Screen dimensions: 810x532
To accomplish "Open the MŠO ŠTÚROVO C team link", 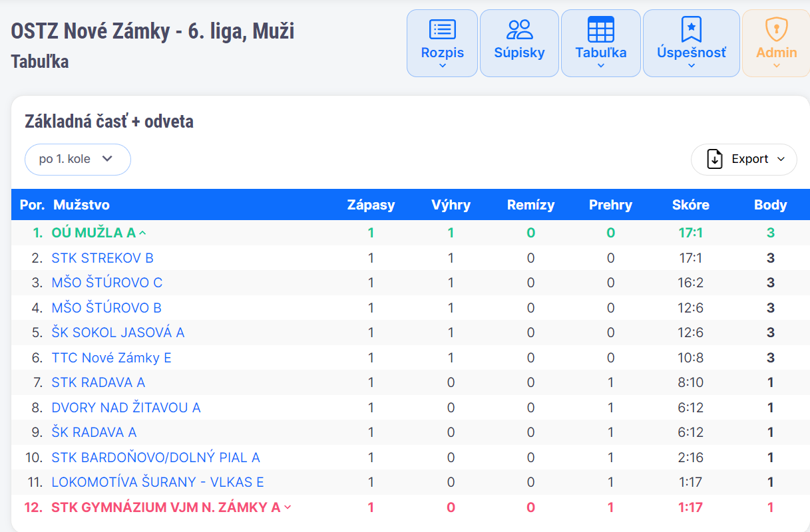I will pyautogui.click(x=107, y=283).
